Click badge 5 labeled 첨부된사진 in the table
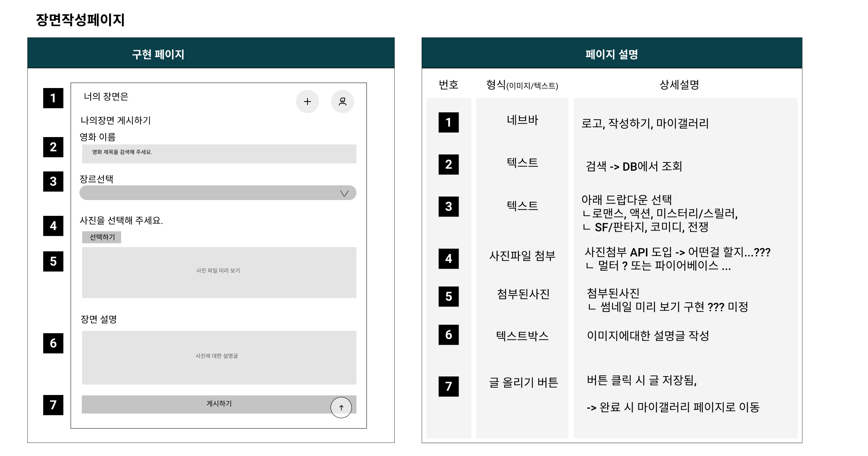Screen dimensions: 868x456 [448, 297]
